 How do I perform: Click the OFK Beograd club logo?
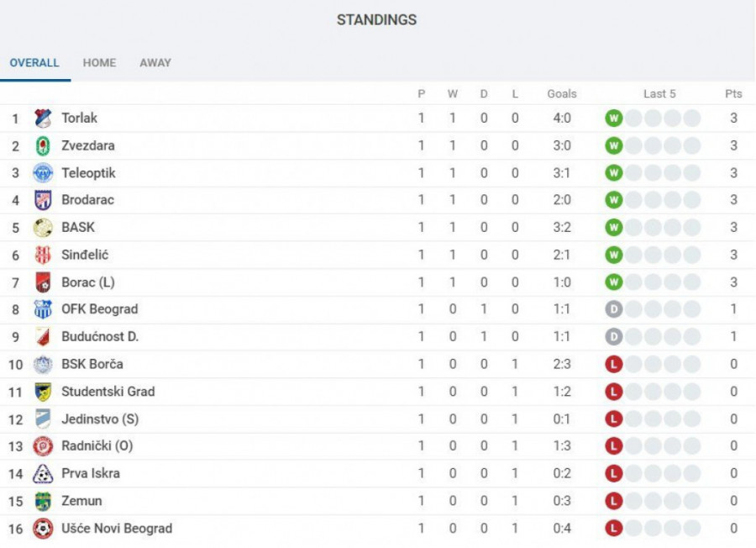pyautogui.click(x=43, y=309)
